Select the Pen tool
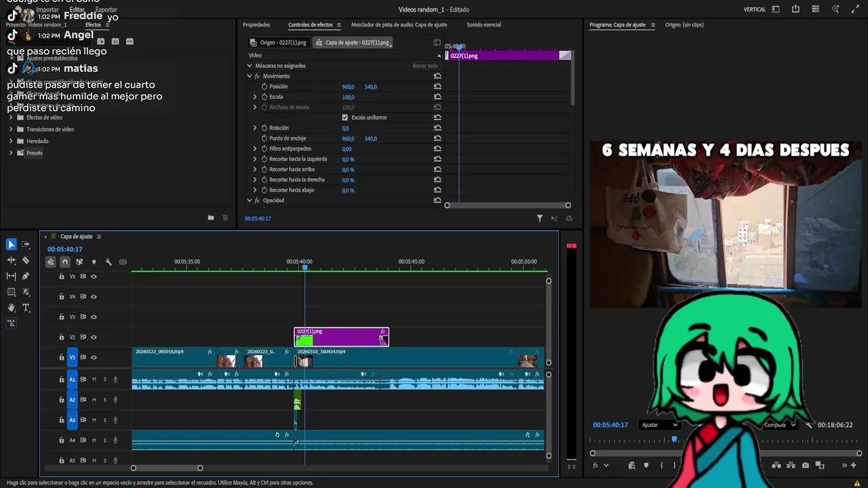868x488 pixels. point(26,276)
